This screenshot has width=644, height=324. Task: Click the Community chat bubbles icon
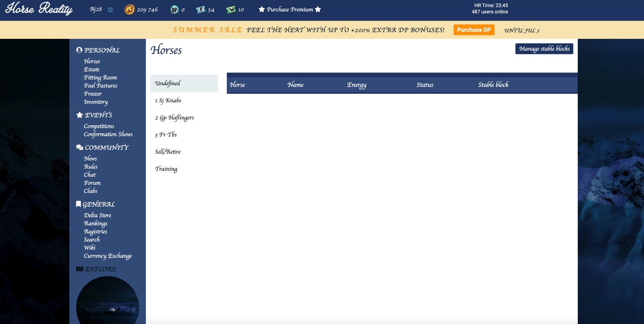[80, 147]
